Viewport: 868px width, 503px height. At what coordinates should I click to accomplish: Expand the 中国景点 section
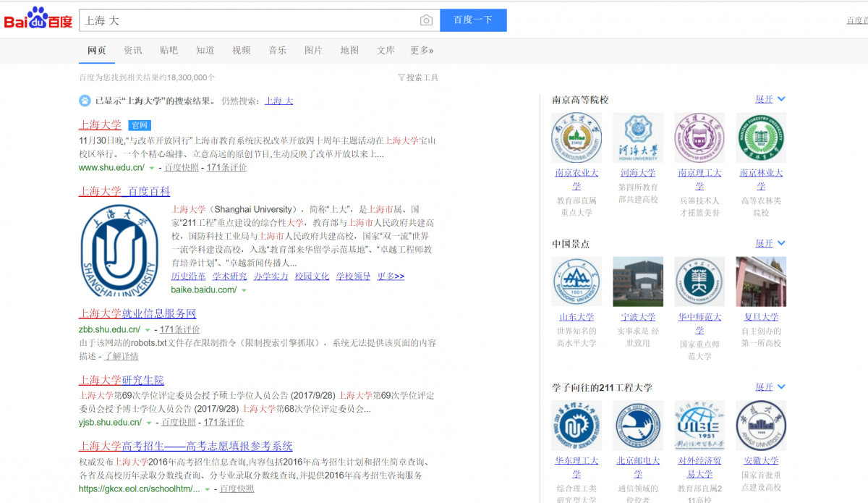(762, 245)
